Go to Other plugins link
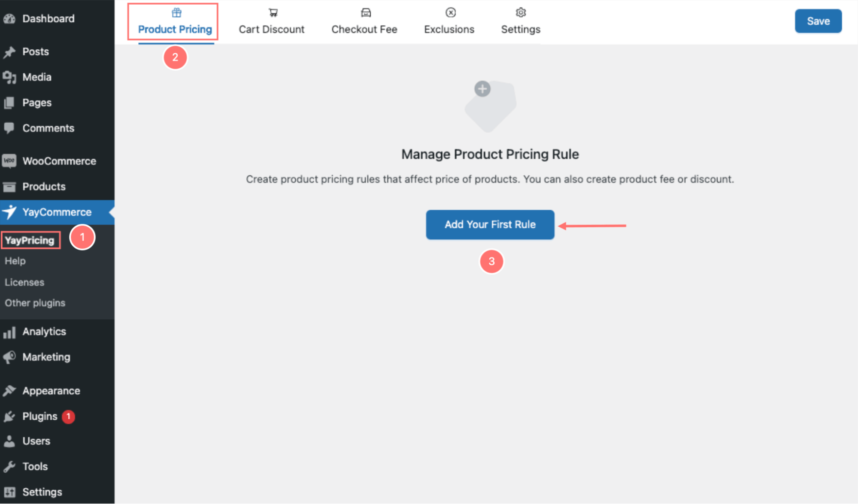Screen dimensions: 858x504 point(35,303)
